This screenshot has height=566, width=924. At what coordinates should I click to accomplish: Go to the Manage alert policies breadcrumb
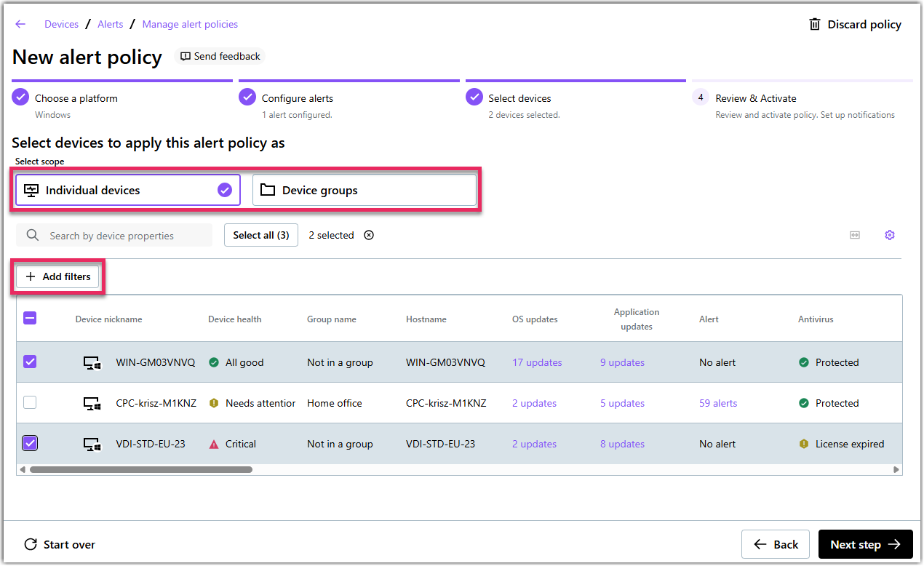[190, 24]
